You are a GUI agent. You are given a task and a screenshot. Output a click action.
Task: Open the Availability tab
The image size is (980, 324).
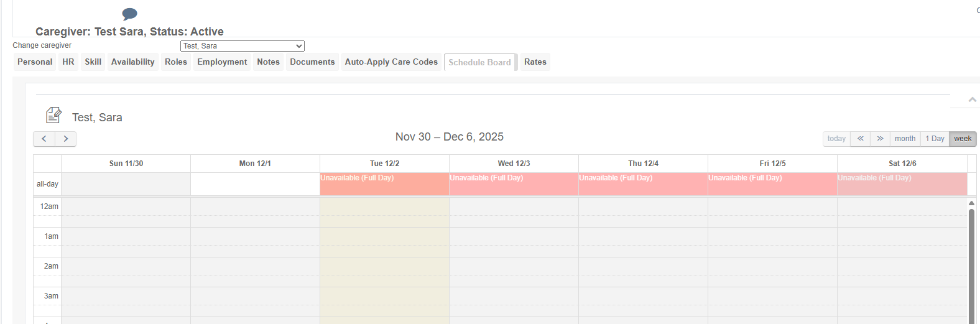coord(132,62)
